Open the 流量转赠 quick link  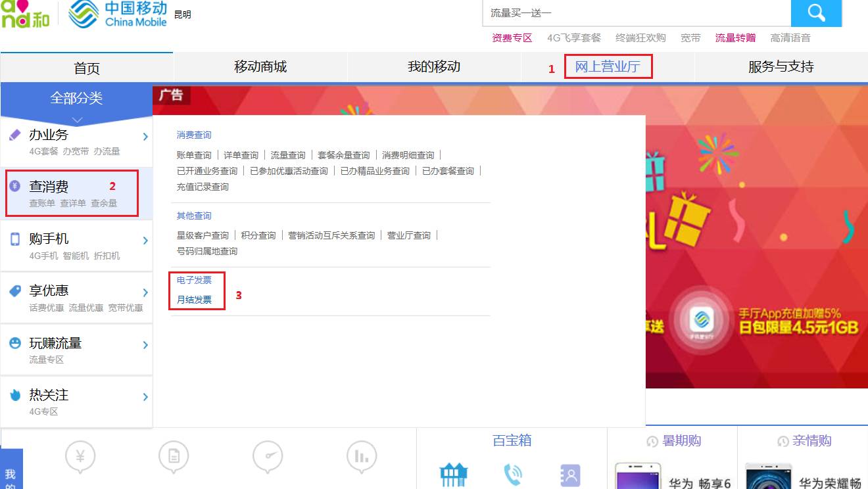point(735,37)
